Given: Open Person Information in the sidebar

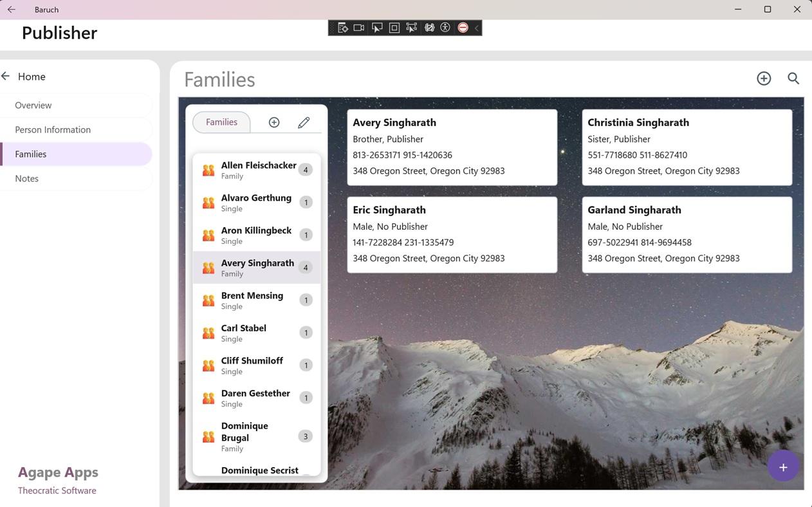Looking at the screenshot, I should click(x=53, y=129).
